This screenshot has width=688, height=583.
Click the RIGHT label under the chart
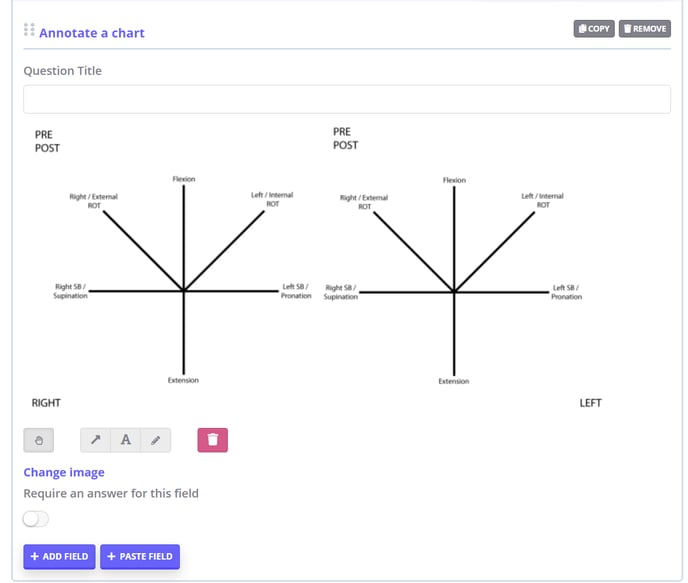(46, 403)
